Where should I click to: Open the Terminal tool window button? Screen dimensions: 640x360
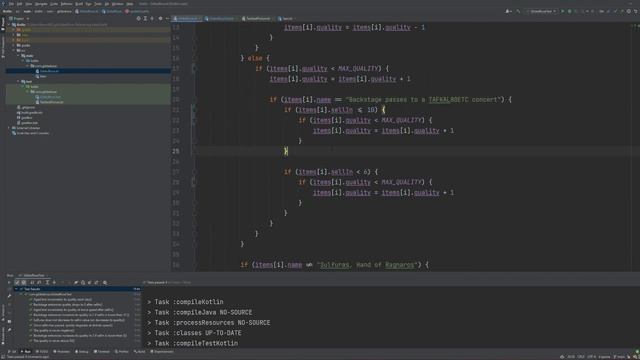102,351
